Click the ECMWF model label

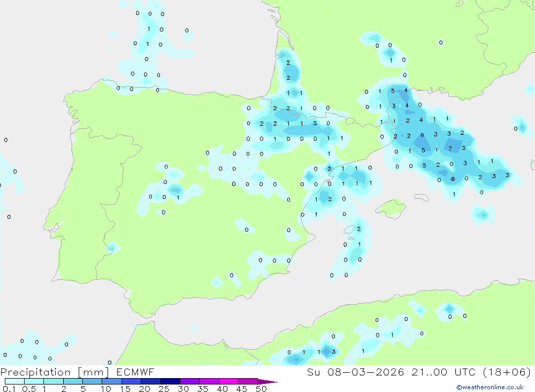(135, 372)
